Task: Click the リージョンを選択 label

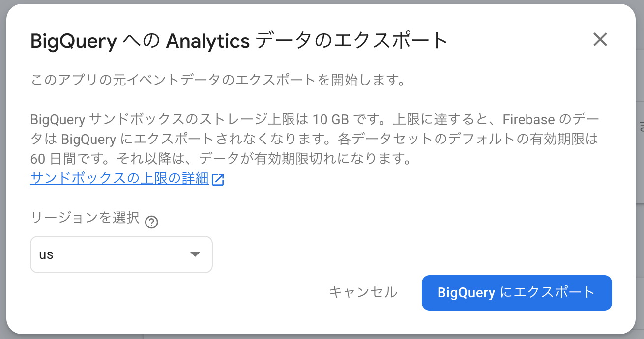Action: click(x=85, y=218)
